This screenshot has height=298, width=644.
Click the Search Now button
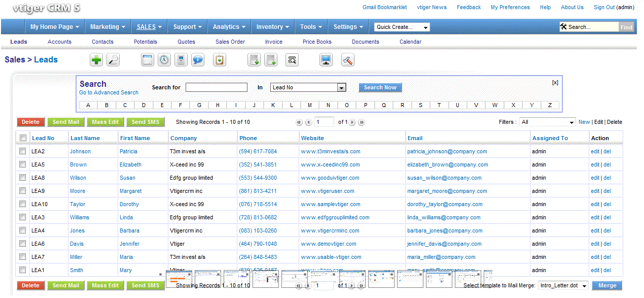pyautogui.click(x=380, y=88)
